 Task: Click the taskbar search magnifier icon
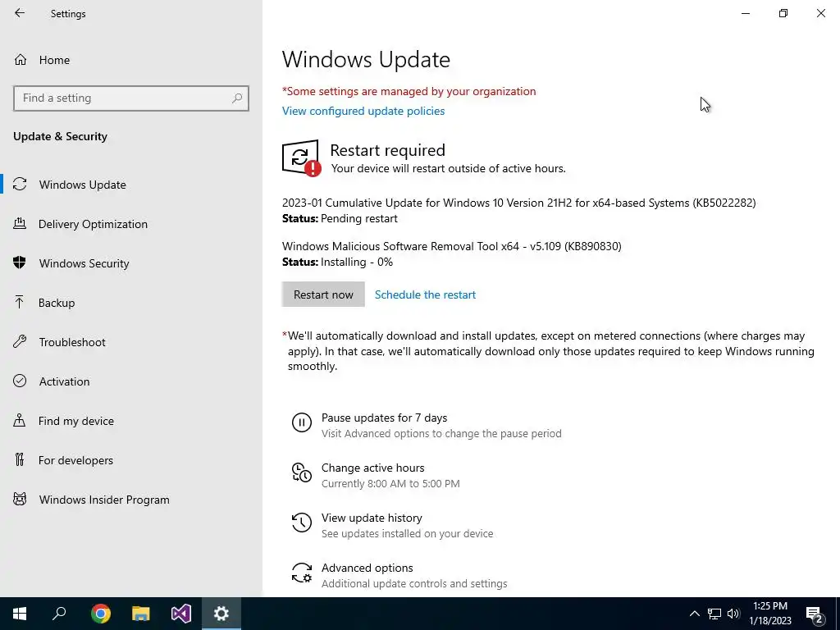click(x=59, y=614)
